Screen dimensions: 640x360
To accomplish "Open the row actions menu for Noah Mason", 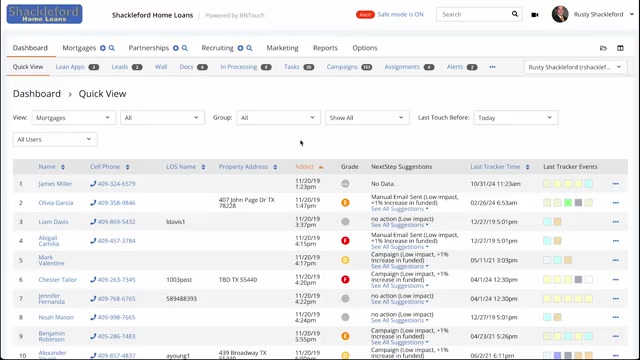I will click(616, 317).
